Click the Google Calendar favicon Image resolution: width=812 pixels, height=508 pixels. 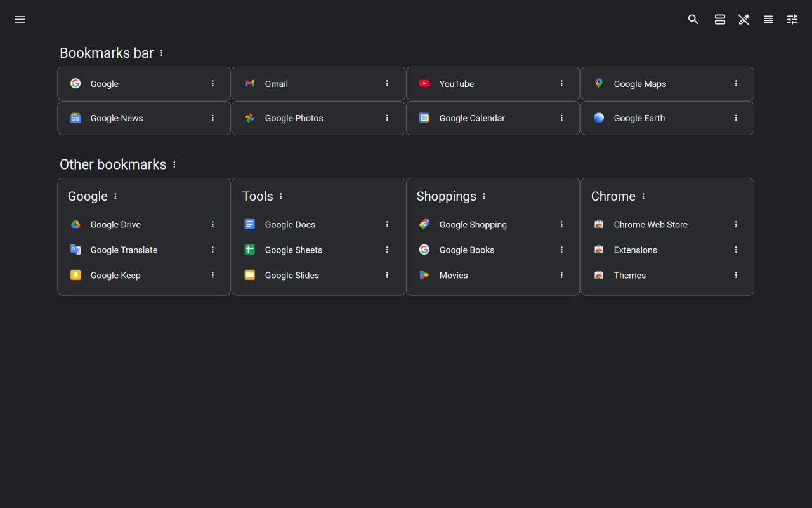[x=424, y=117]
